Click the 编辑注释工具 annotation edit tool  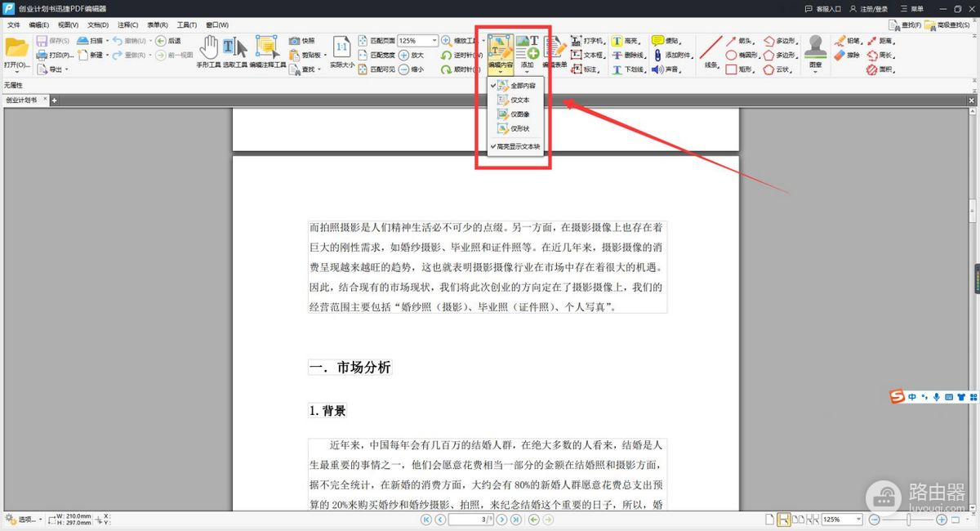pos(267,51)
